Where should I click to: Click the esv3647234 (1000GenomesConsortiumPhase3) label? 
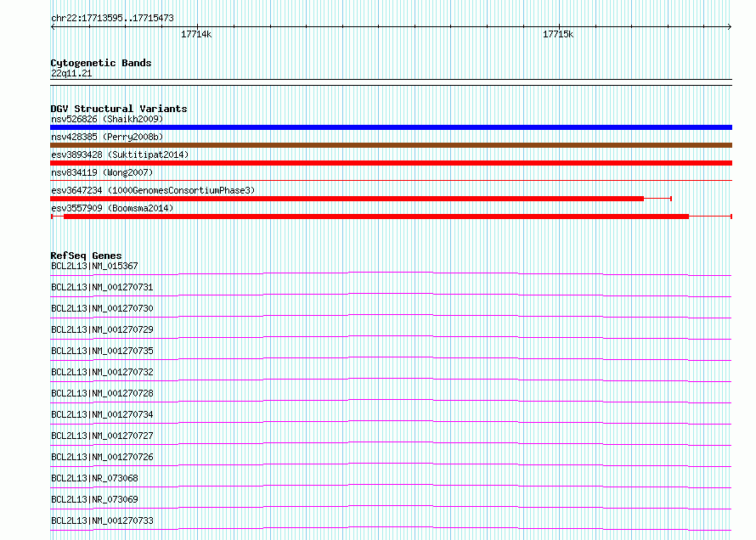click(153, 190)
